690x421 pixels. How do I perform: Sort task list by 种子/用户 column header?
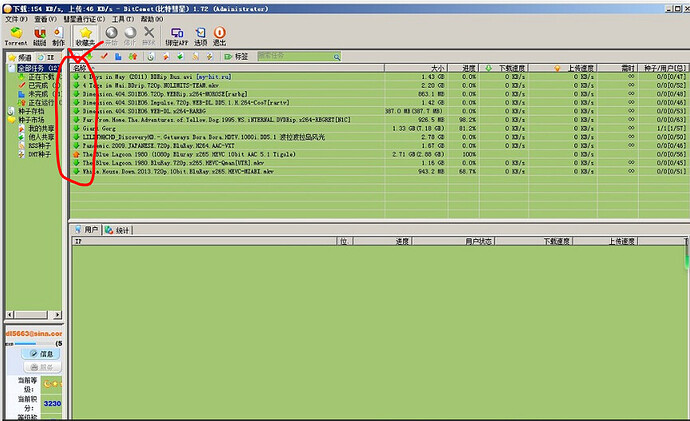tap(664, 68)
